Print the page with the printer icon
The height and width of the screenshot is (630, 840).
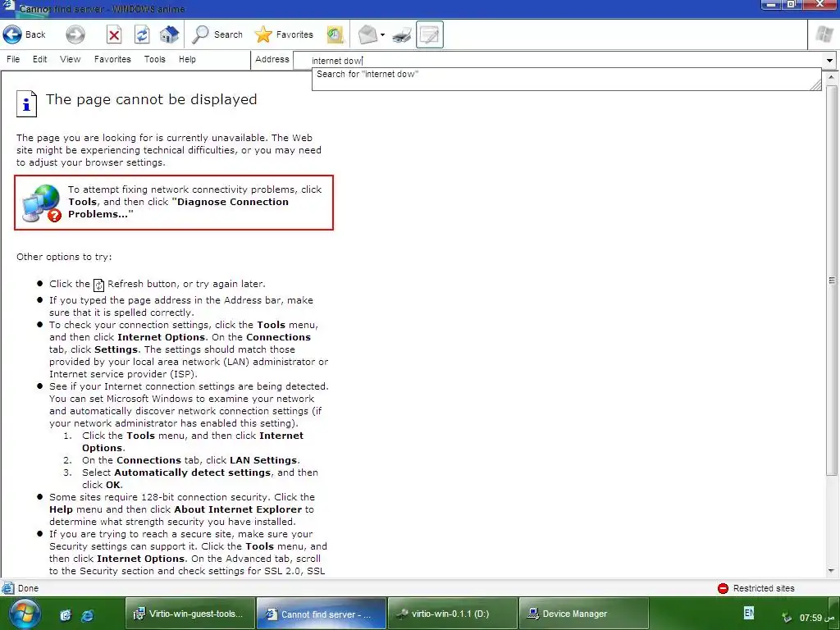point(402,35)
